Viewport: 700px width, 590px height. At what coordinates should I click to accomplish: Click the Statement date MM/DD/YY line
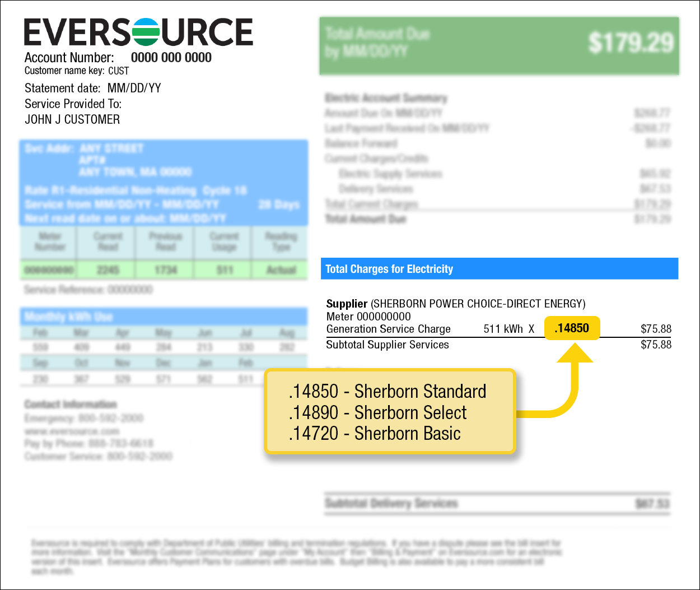pyautogui.click(x=93, y=88)
